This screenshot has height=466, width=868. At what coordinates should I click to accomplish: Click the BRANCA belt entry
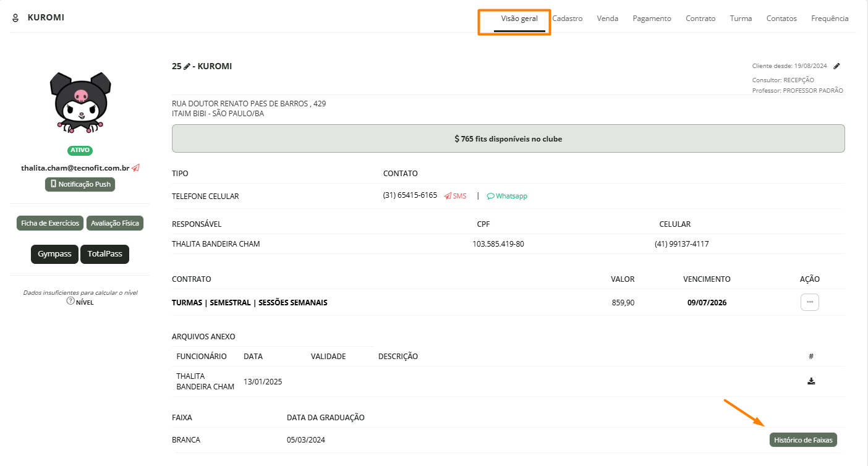pyautogui.click(x=186, y=440)
